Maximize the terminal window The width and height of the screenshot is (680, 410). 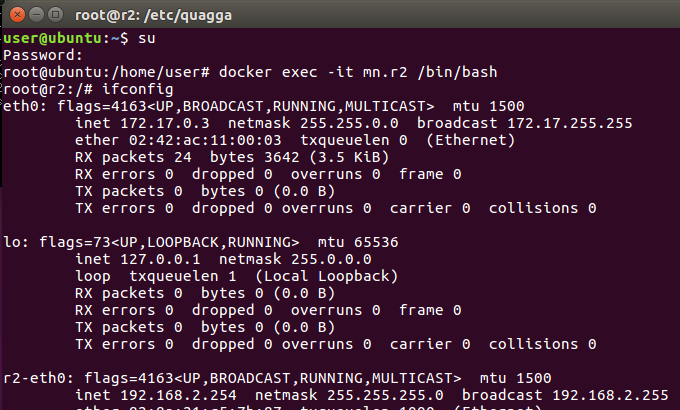[x=56, y=15]
